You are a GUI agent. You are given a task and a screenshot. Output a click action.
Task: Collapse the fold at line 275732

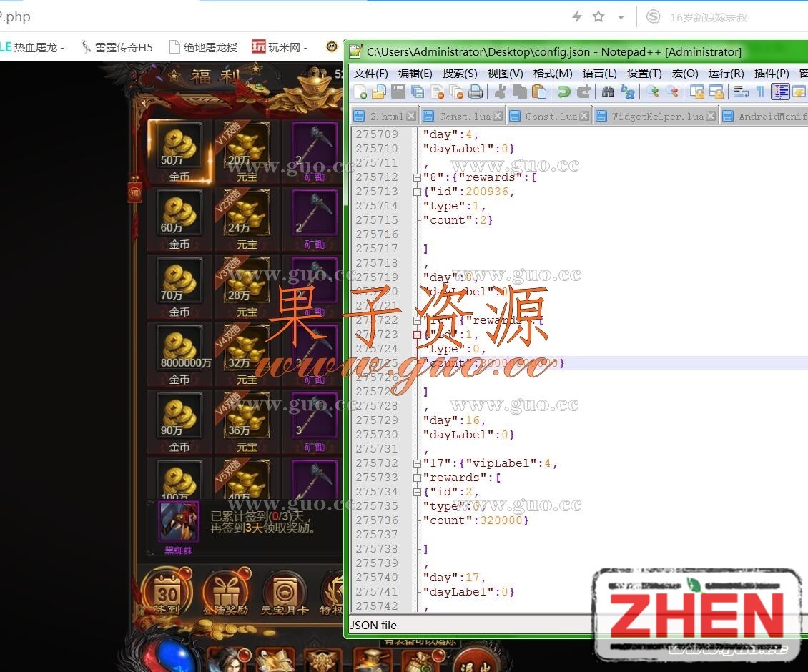click(x=417, y=463)
